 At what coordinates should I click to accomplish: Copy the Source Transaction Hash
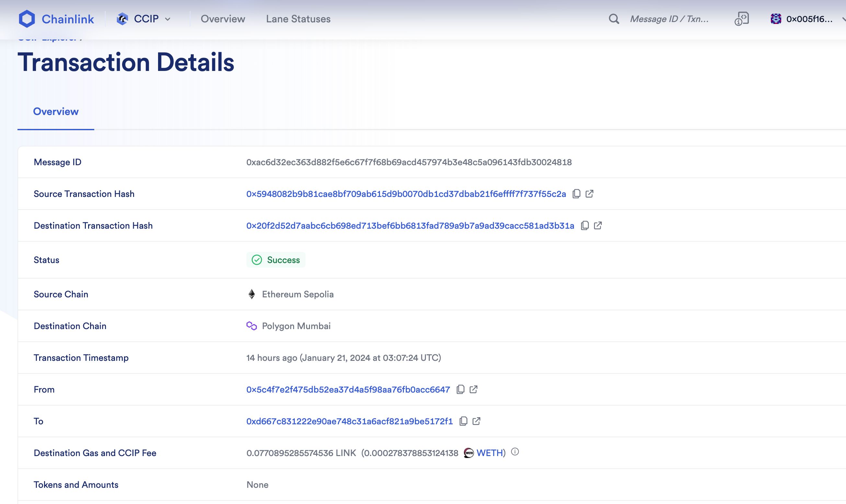(x=576, y=194)
